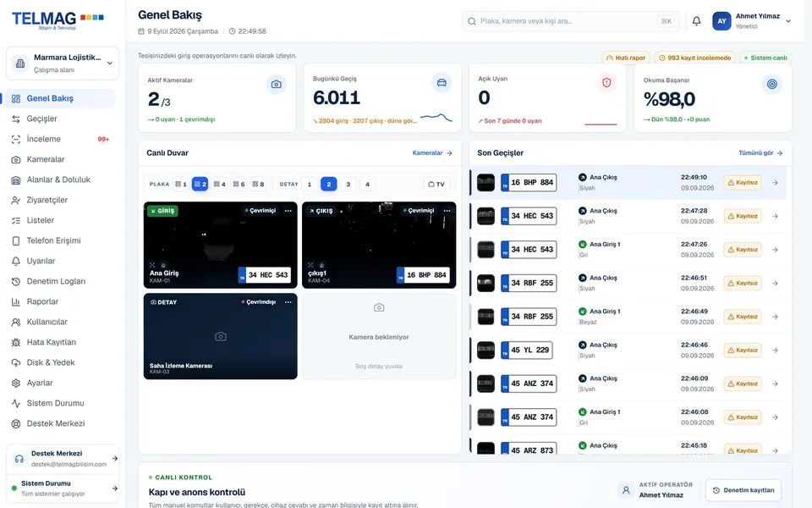The height and width of the screenshot is (508, 812).
Task: Expand the Marmara Lojistik workspace selector
Action: tap(63, 63)
